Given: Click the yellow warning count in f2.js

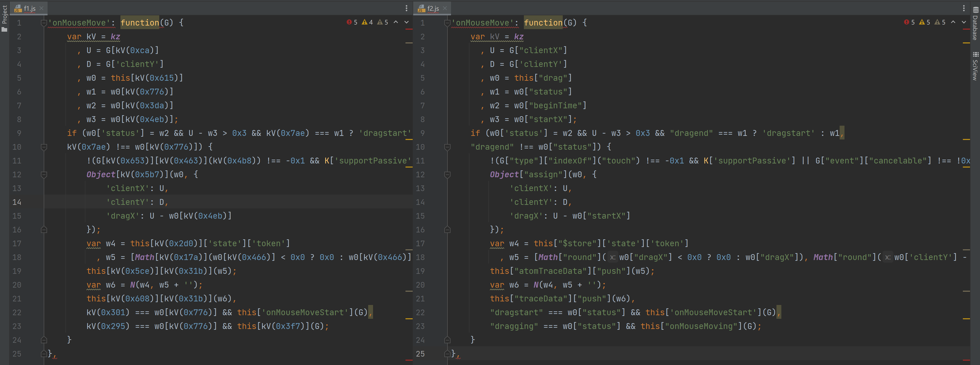Looking at the screenshot, I should pos(925,22).
